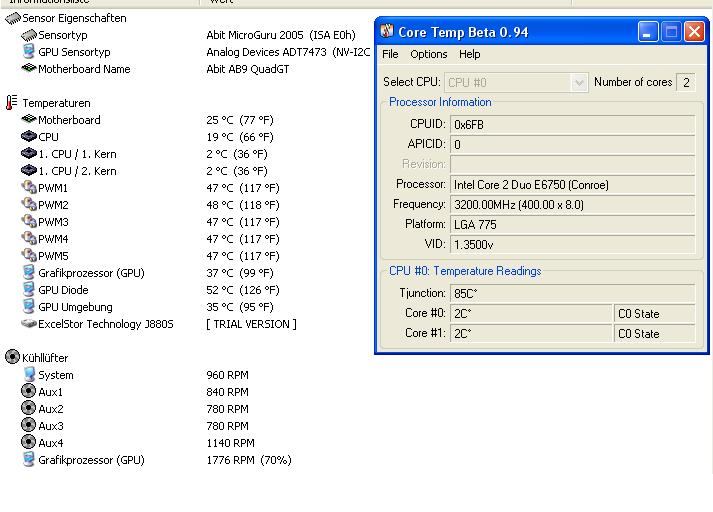This screenshot has height=512, width=713.
Task: Click the Temperaturen thermometer icon
Action: (11, 102)
